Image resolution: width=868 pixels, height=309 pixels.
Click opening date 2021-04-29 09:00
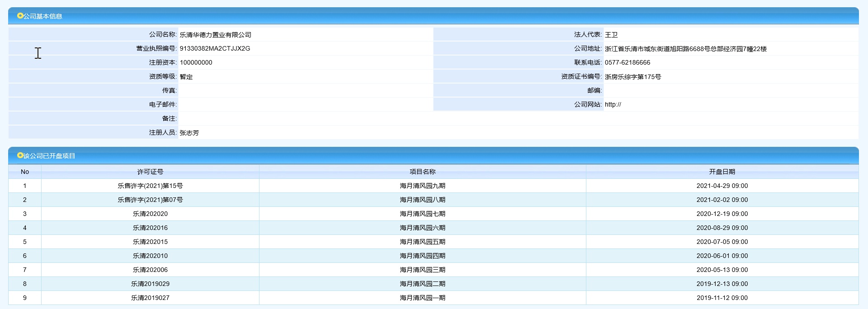pyautogui.click(x=722, y=186)
